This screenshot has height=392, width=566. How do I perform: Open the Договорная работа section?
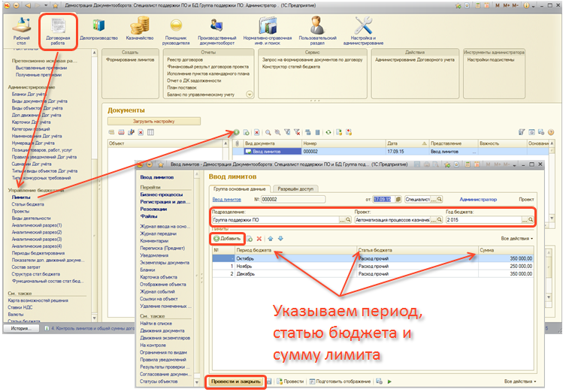pos(58,29)
